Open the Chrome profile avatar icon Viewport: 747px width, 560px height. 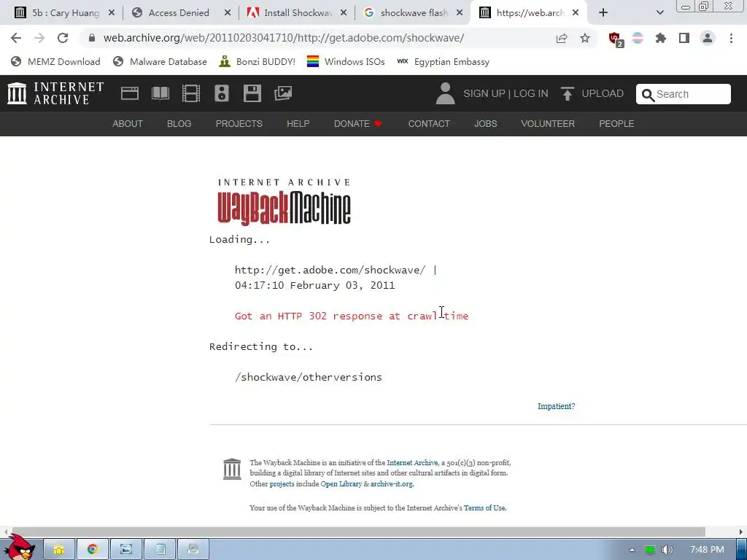click(x=708, y=38)
